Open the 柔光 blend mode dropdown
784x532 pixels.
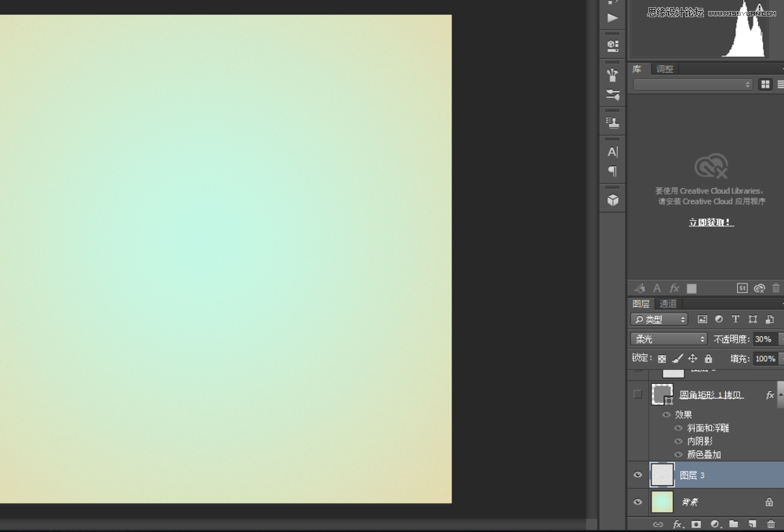pos(669,339)
